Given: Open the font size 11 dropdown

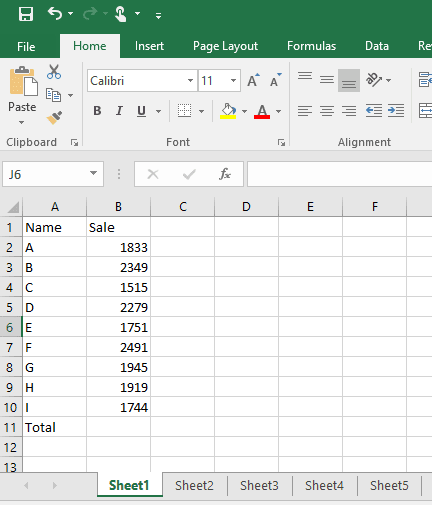Looking at the screenshot, I should tap(233, 80).
